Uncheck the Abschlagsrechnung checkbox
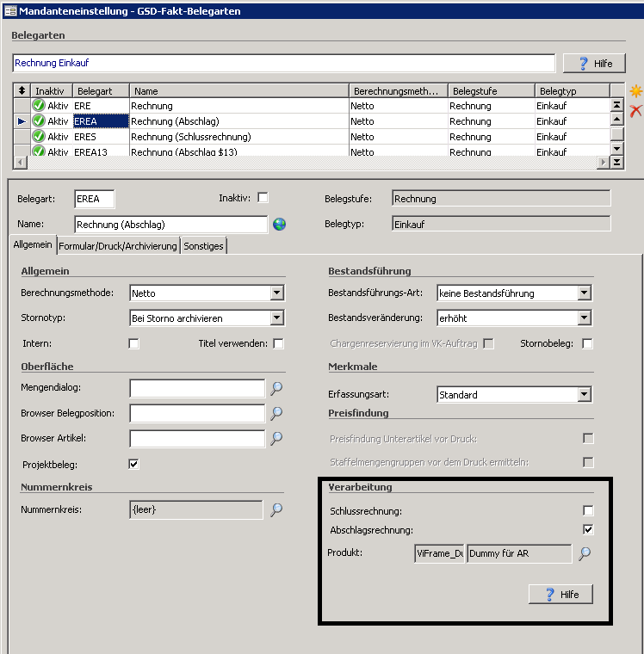Viewport: 644px width, 654px height. coord(588,530)
